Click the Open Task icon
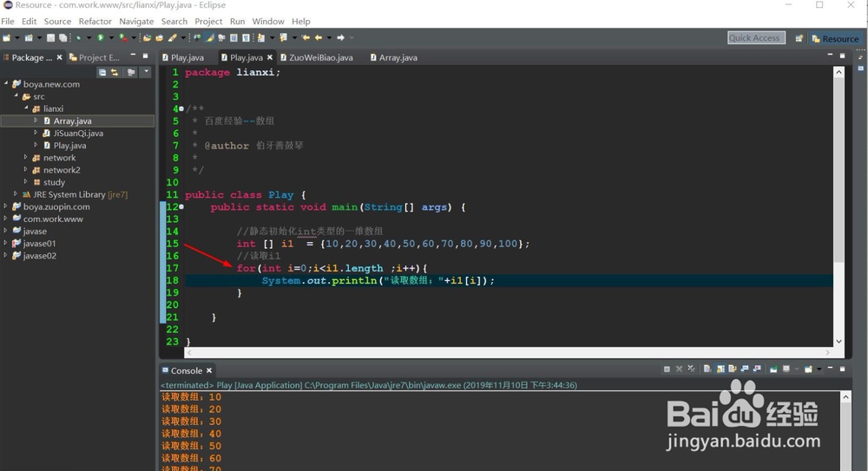868x471 pixels. pyautogui.click(x=160, y=38)
